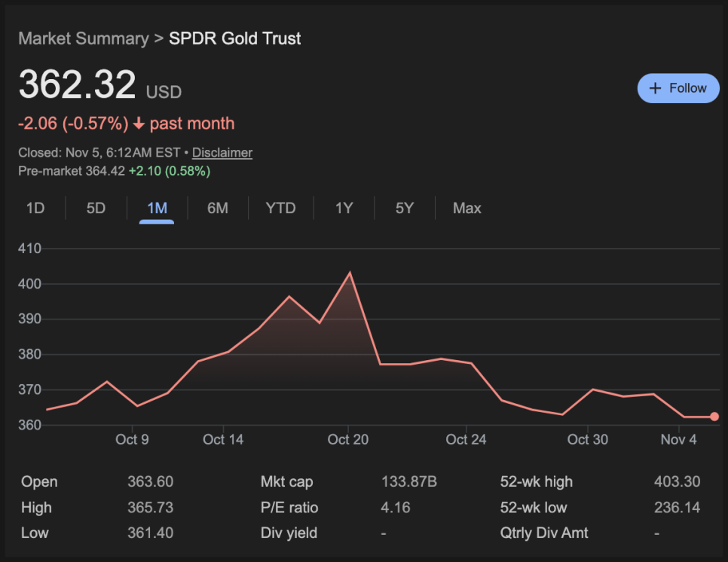Click the Mkt cap value 133.87B
The image size is (728, 562).
point(406,482)
